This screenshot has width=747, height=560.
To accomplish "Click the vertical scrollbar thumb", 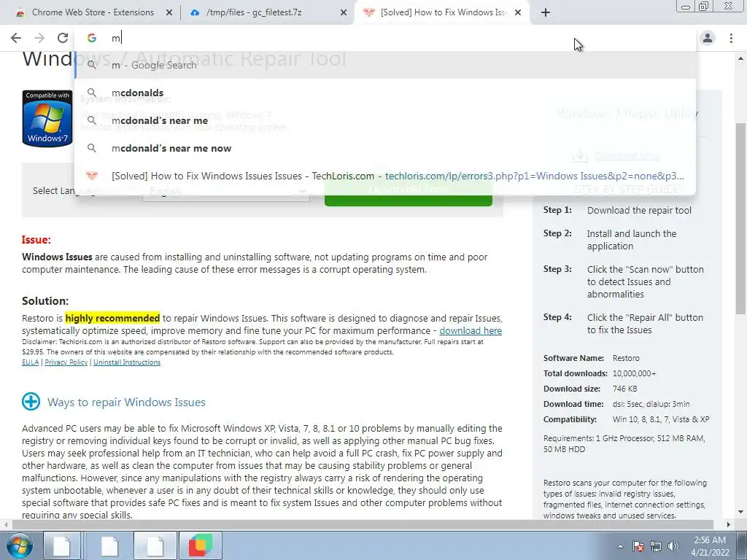I will 740,219.
